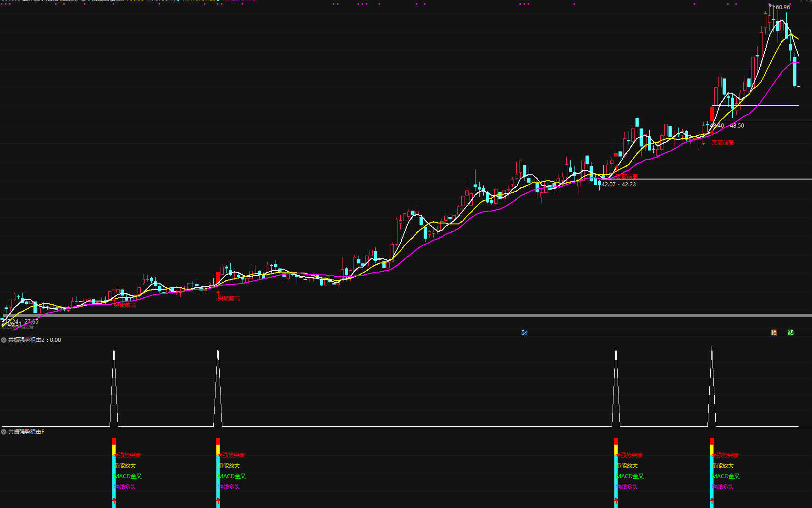The width and height of the screenshot is (812, 508).
Task: Click the 42.07 - 42.23 price range label
Action: click(x=619, y=184)
